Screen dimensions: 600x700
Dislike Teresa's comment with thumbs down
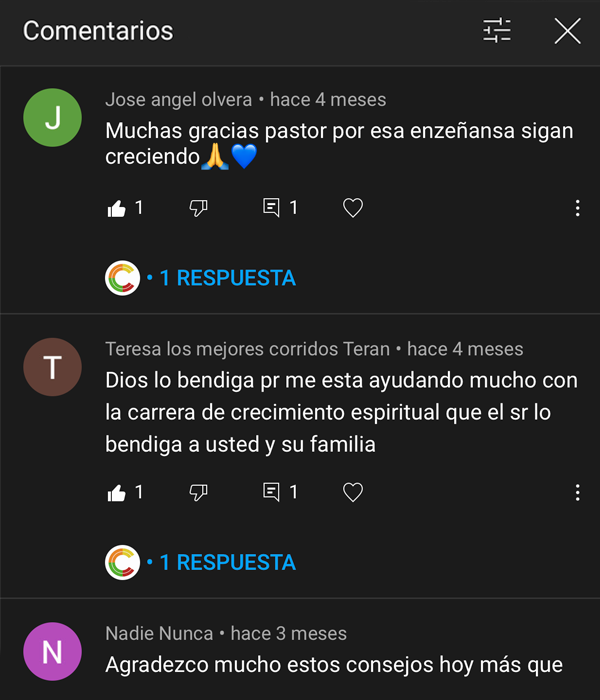click(x=198, y=492)
